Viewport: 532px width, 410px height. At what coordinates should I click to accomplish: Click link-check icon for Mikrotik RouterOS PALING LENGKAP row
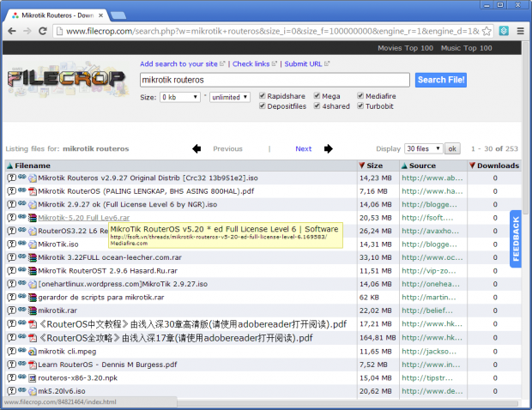tap(22, 190)
